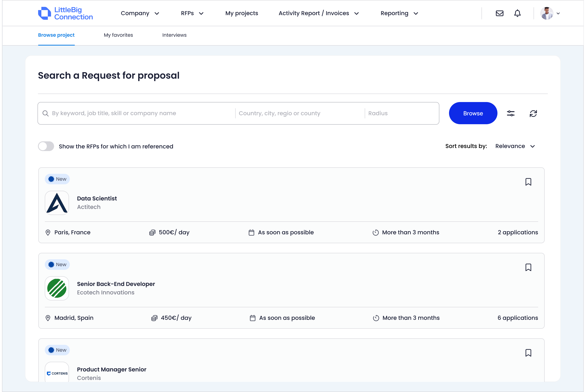Click the 6 applications count

518,318
